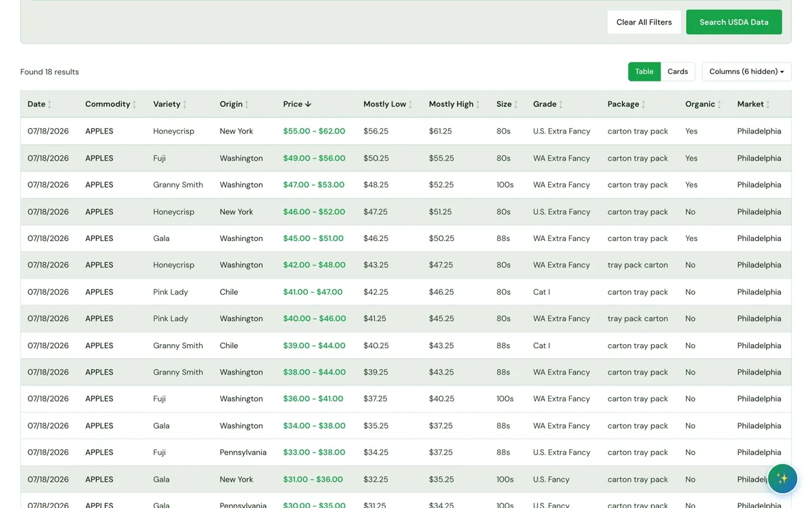Sort by Size column arrows
This screenshot has height=508, width=812.
516,104
